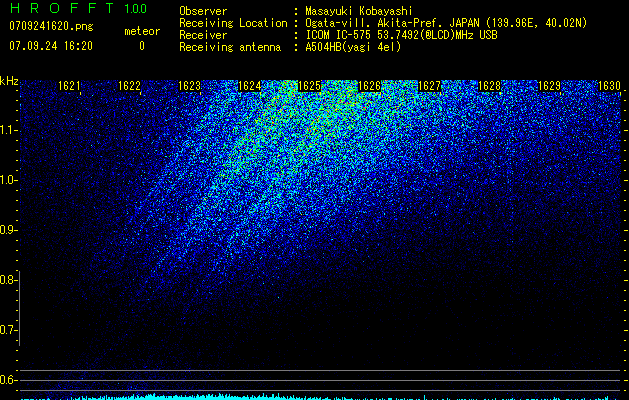Screen dimensions: 629x400
Task: Click the Receiver label
Action: pos(203,35)
